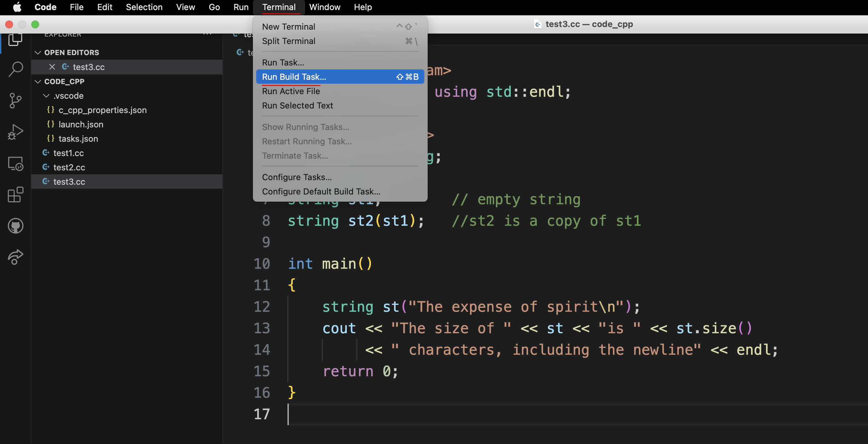
Task: Choose Run Active File menu item
Action: click(340, 91)
